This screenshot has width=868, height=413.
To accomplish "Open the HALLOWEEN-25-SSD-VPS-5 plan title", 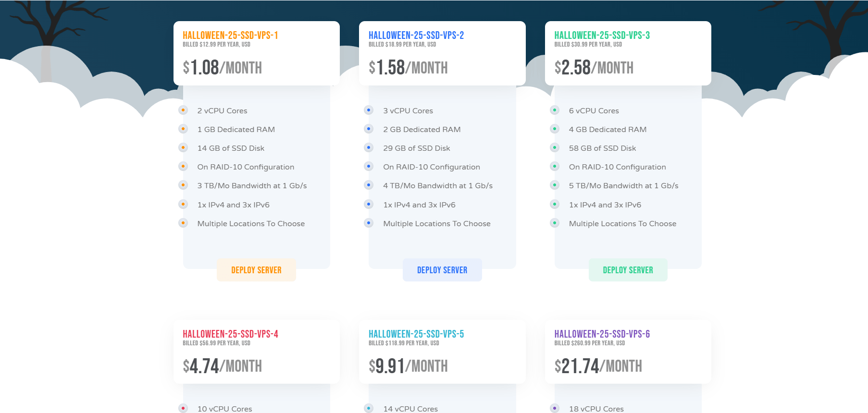I will pyautogui.click(x=416, y=334).
